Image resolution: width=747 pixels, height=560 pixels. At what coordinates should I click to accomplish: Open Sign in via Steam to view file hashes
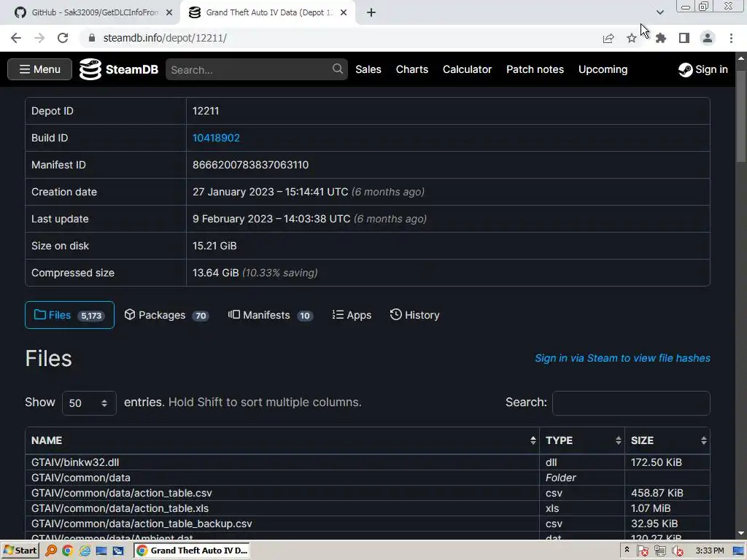coord(622,358)
